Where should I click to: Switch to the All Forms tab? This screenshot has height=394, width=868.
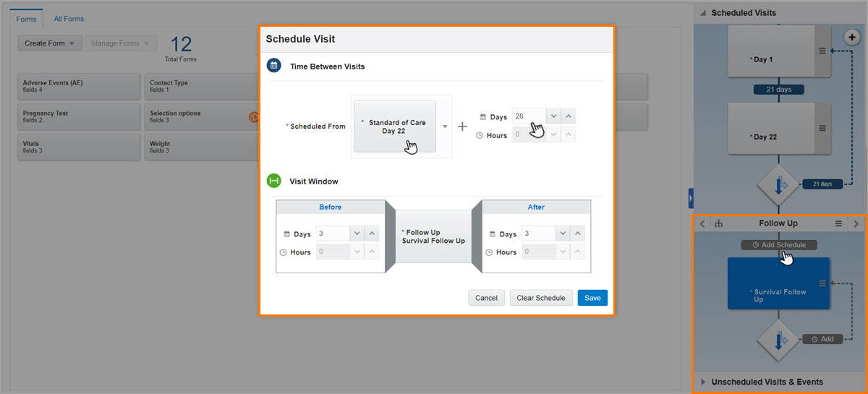69,19
